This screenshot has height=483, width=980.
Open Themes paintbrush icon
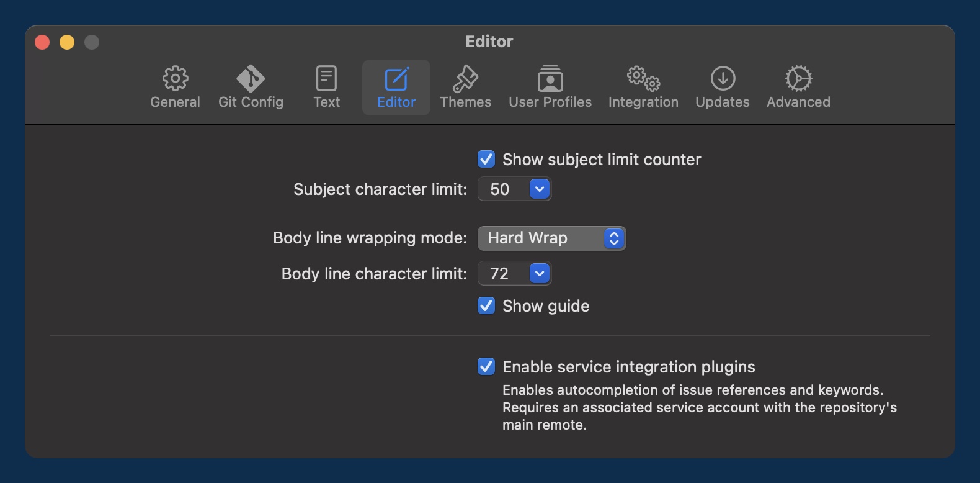[465, 79]
